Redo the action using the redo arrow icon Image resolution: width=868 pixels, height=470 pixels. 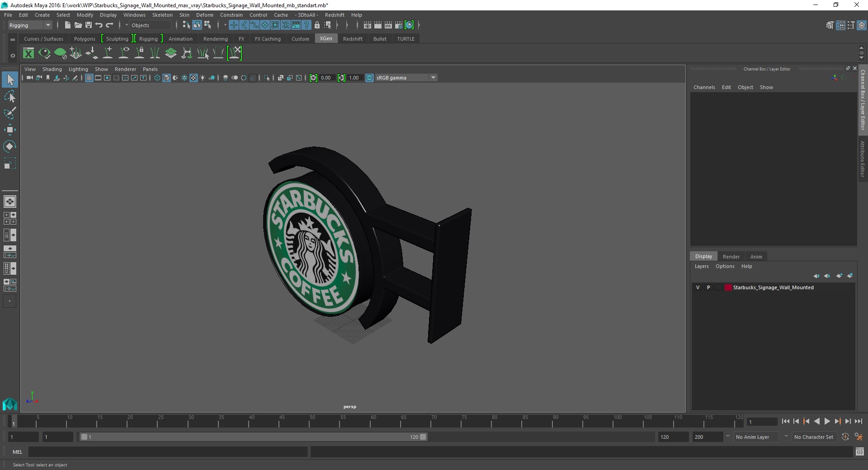[x=109, y=25]
